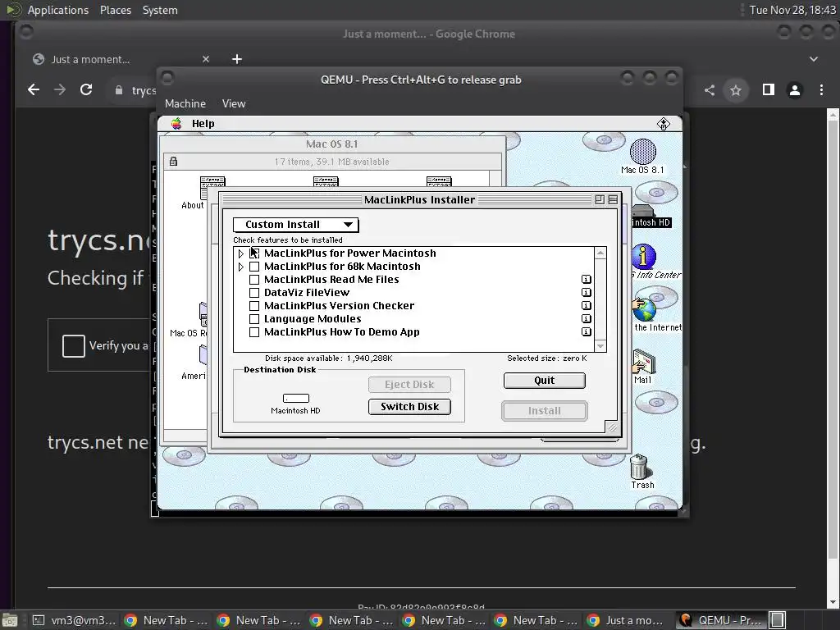Close the Just a moment tab

tap(206, 59)
